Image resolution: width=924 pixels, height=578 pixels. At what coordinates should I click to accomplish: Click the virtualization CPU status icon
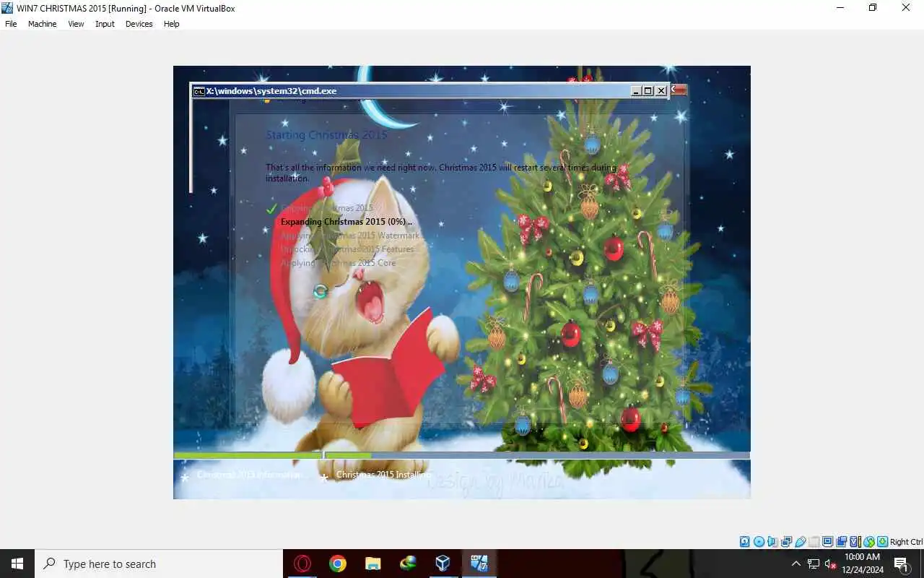click(x=855, y=542)
